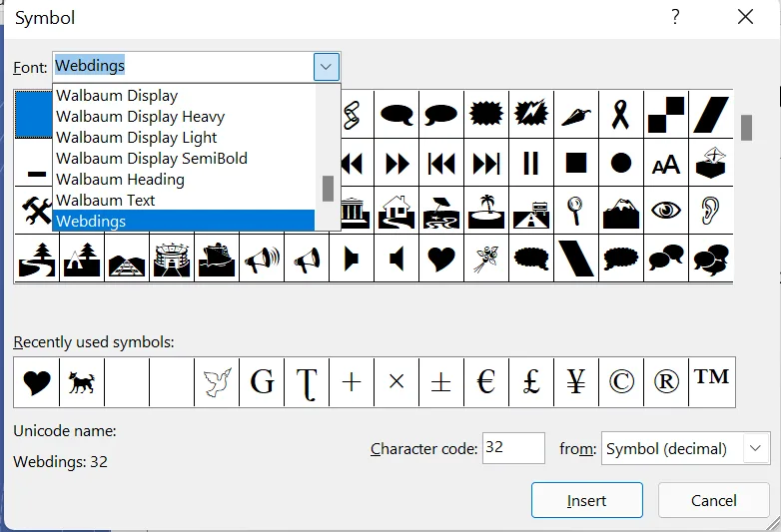Insert recently used plus sign
Screen dimensions: 781x532
352,382
